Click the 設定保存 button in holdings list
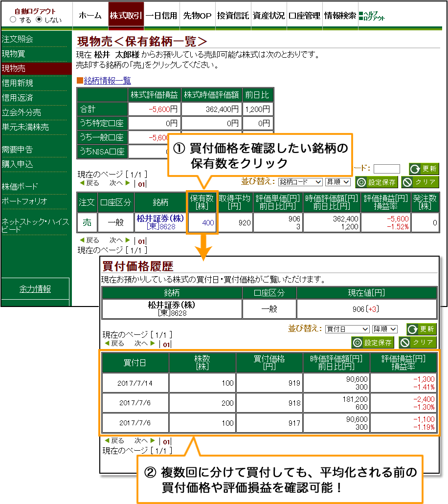Image resolution: width=448 pixels, height=504 pixels. [376, 182]
